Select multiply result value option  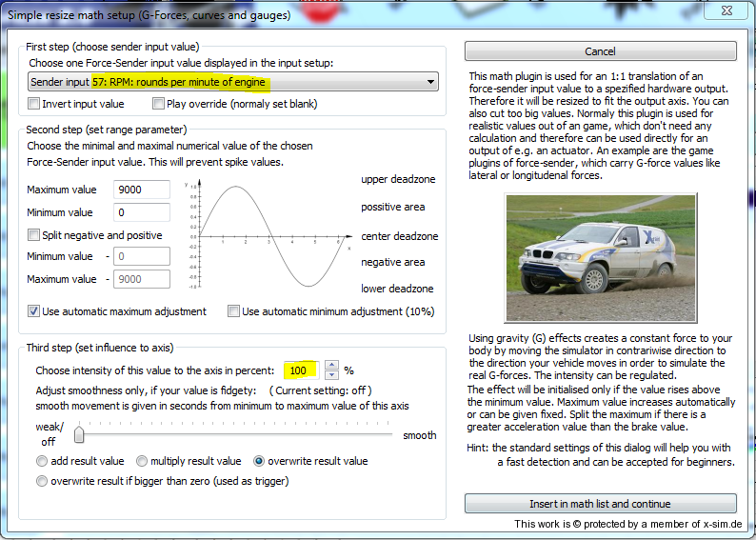[x=142, y=461]
